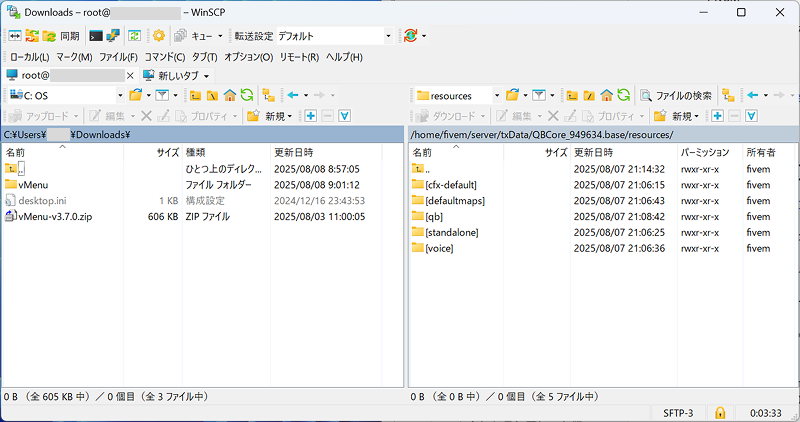Open the ヘルプ(H) menu
Image resolution: width=800 pixels, height=422 pixels.
(344, 57)
